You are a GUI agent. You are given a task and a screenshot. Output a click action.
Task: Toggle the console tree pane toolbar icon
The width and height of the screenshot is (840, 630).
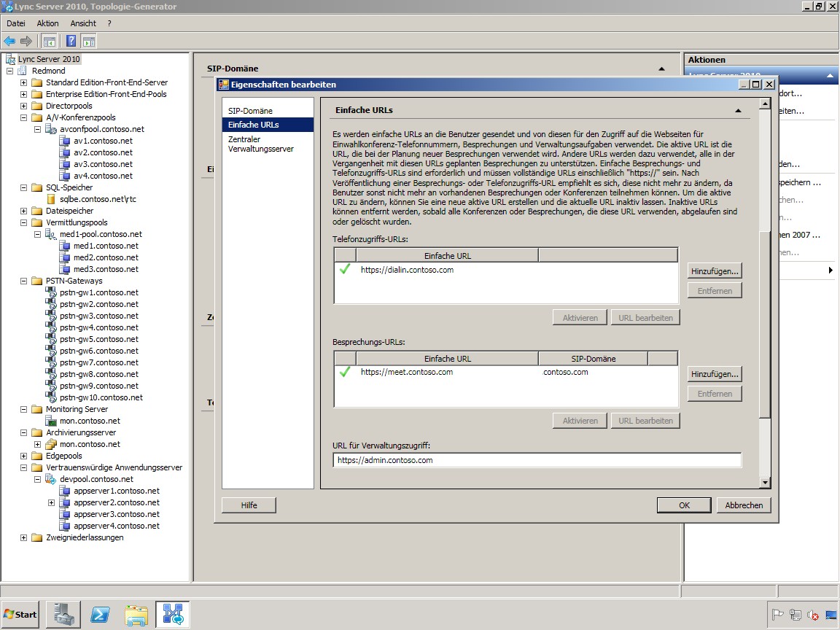coord(50,42)
